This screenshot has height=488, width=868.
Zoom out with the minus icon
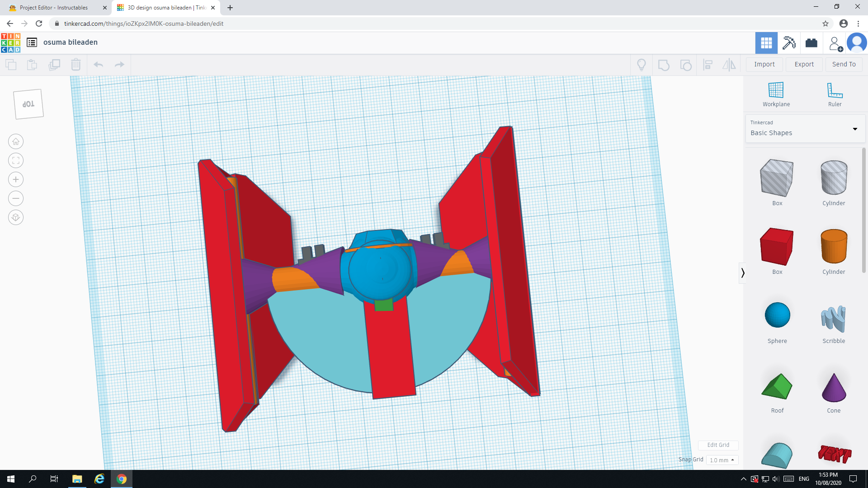pos(16,198)
